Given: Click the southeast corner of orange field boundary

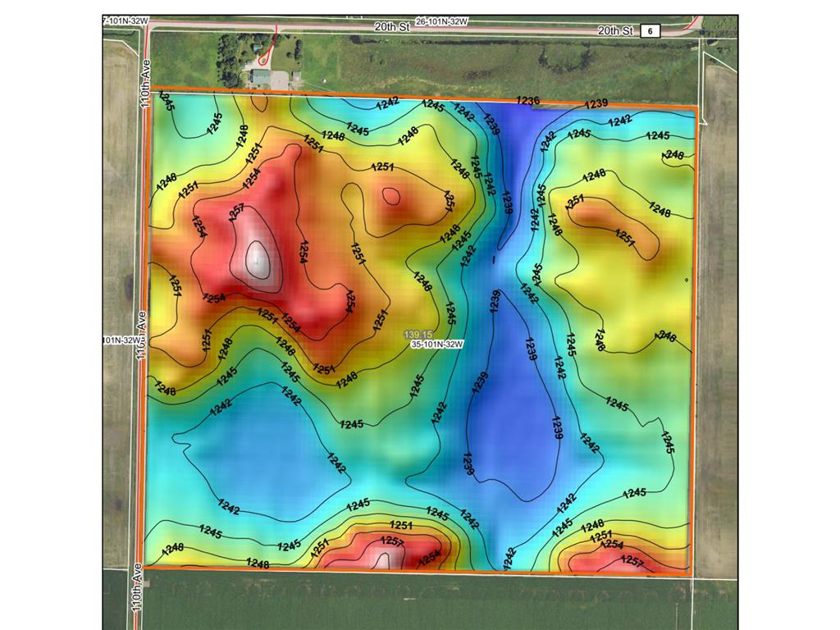Looking at the screenshot, I should coord(690,575).
